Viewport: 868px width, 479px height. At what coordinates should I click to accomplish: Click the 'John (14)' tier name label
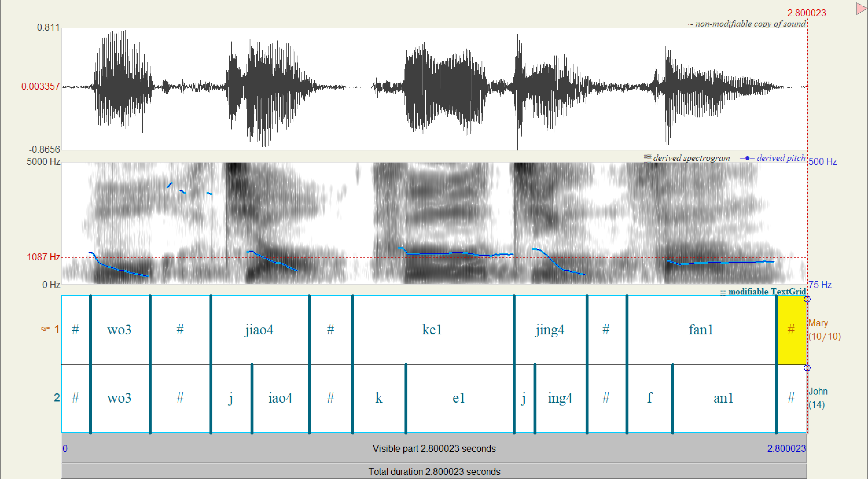(818, 398)
